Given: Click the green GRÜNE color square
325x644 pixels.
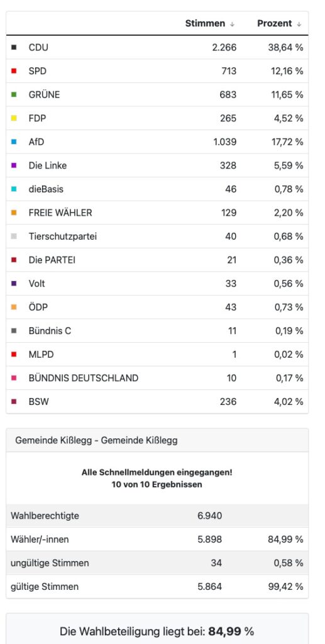Looking at the screenshot, I should [x=14, y=95].
